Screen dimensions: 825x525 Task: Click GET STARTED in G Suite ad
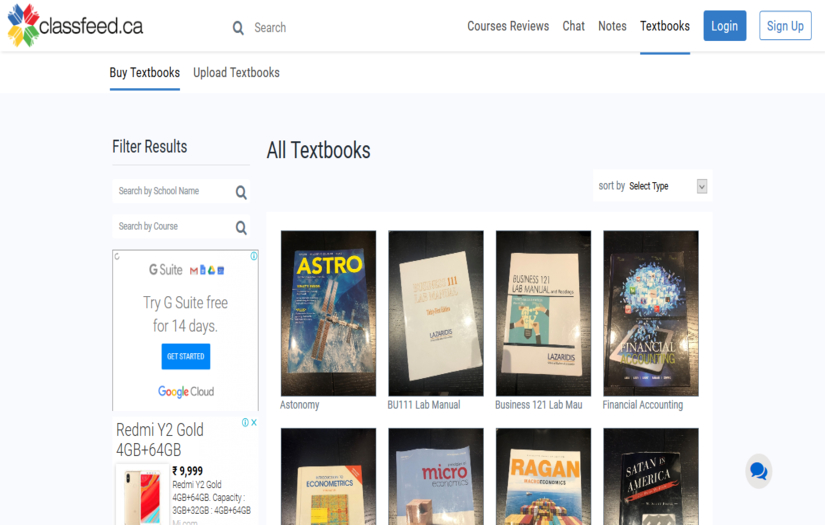(x=186, y=357)
